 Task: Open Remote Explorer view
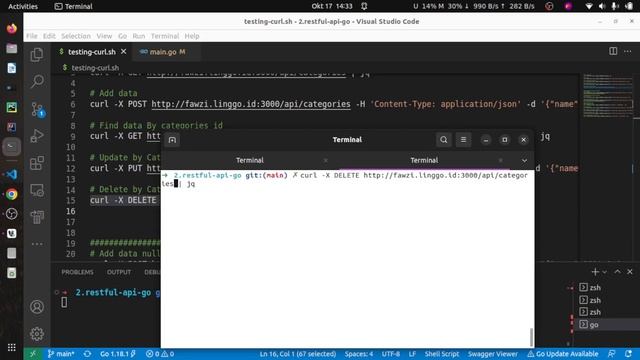pos(37,190)
